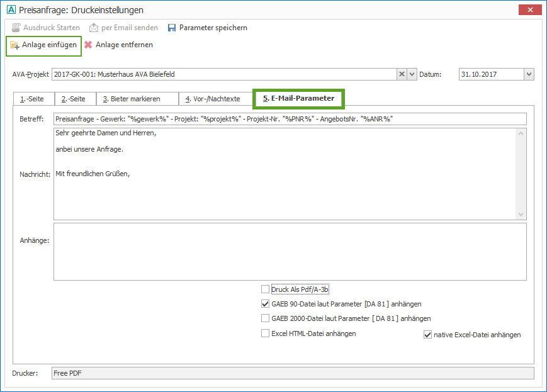Expand the AVA-Projekt dropdown list

point(412,74)
